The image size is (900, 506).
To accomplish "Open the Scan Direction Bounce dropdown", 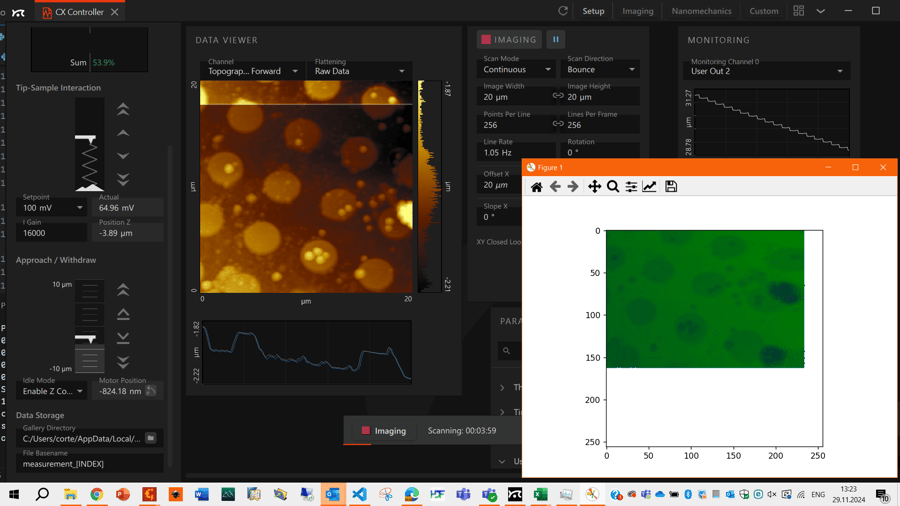I will (x=601, y=67).
